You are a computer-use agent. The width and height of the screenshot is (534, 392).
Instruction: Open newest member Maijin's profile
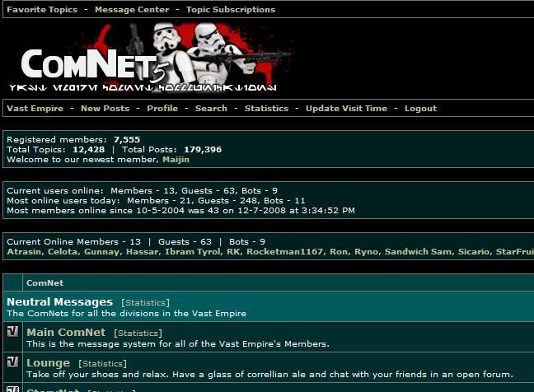(176, 160)
